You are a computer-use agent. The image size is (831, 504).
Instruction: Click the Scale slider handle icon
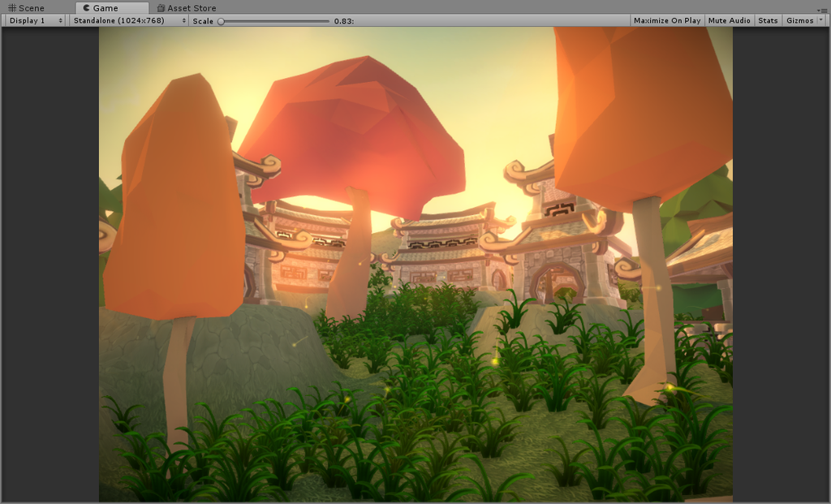pyautogui.click(x=219, y=20)
